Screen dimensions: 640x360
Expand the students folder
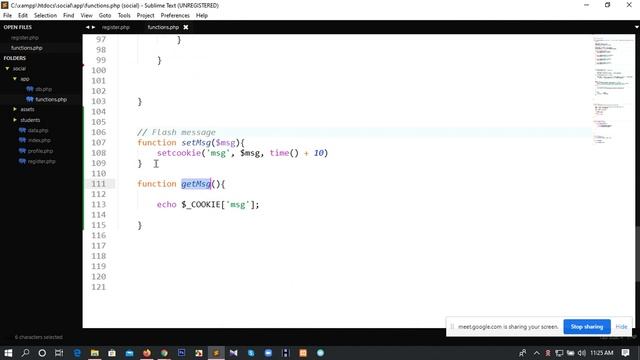coord(15,120)
